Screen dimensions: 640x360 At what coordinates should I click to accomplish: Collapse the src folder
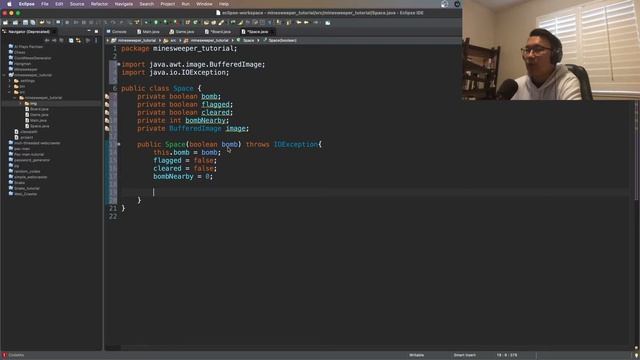[x=10, y=92]
